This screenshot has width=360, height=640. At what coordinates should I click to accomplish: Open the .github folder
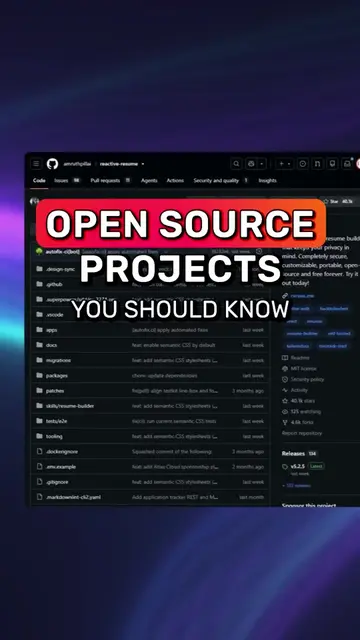coord(54,284)
